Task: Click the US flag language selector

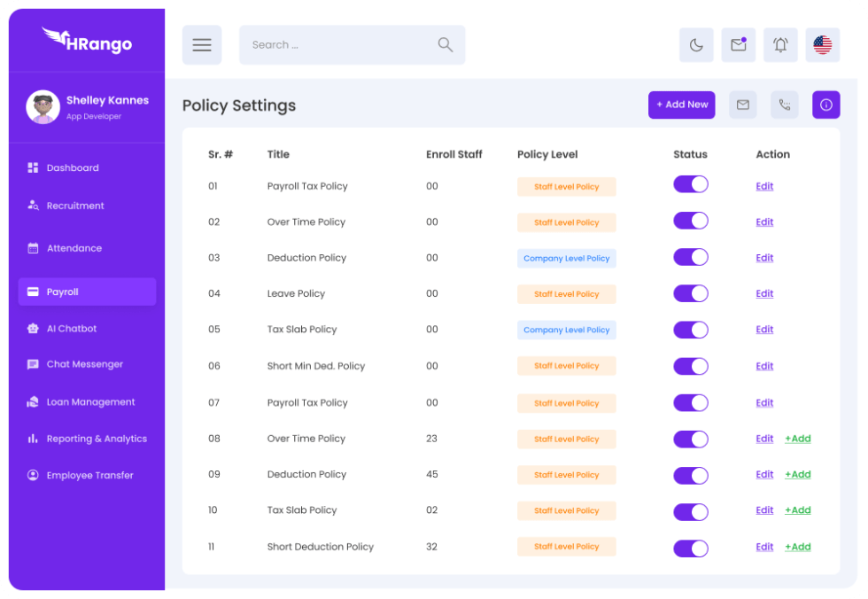Action: 822,45
